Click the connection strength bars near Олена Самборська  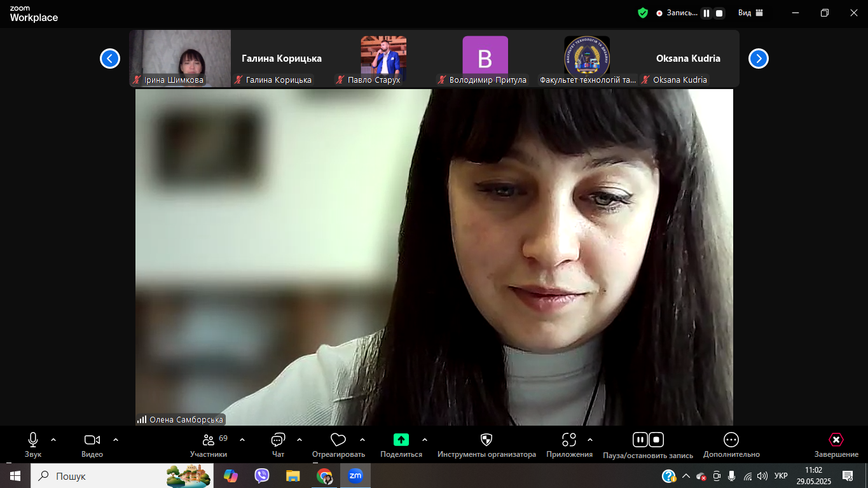point(141,419)
